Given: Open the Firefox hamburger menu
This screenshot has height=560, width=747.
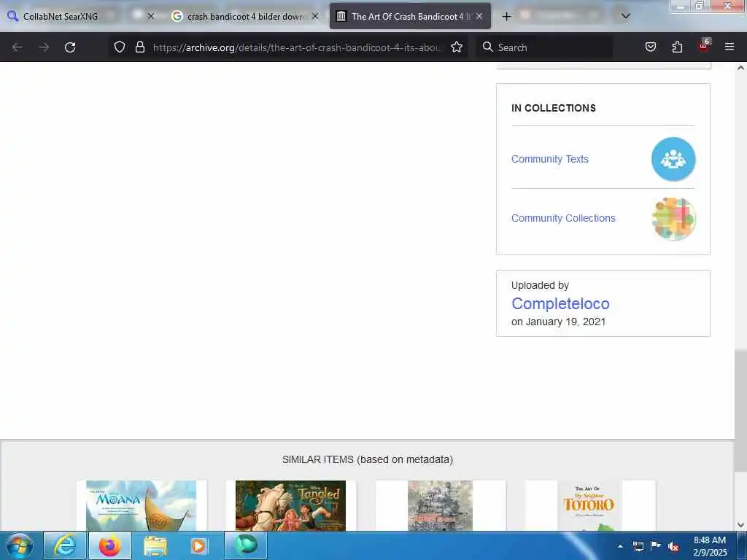Looking at the screenshot, I should (729, 47).
